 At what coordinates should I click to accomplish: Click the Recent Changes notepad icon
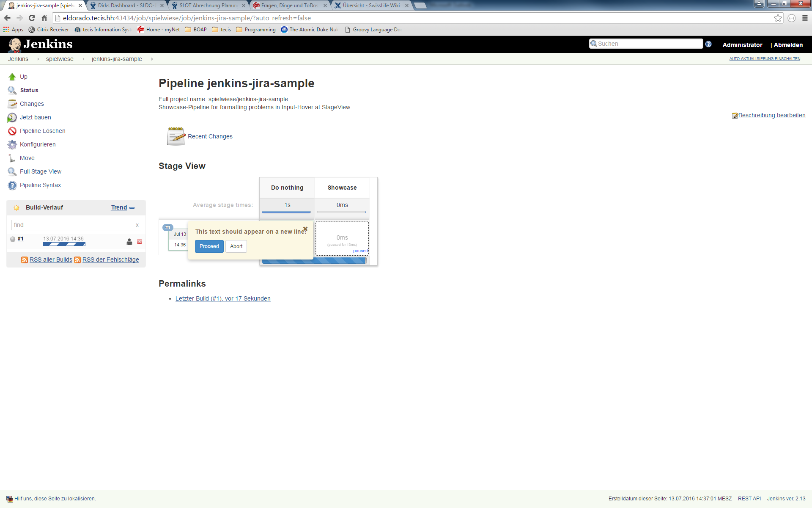click(x=176, y=136)
